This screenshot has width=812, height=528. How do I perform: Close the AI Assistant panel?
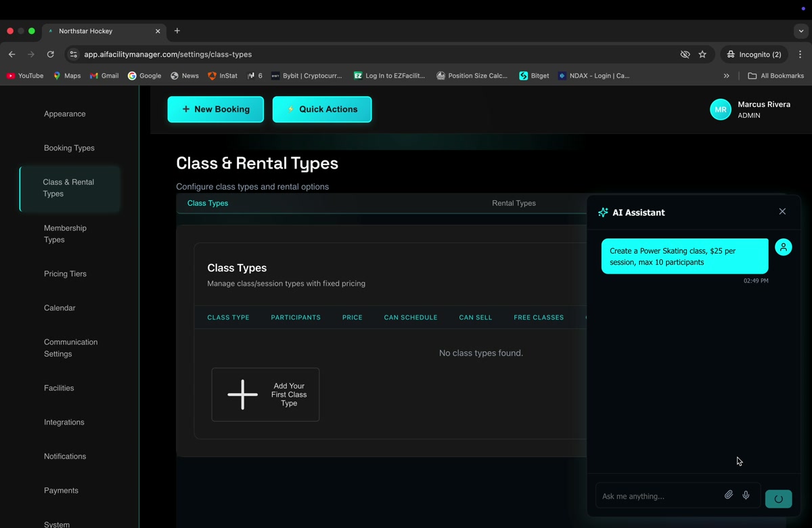[782, 212]
